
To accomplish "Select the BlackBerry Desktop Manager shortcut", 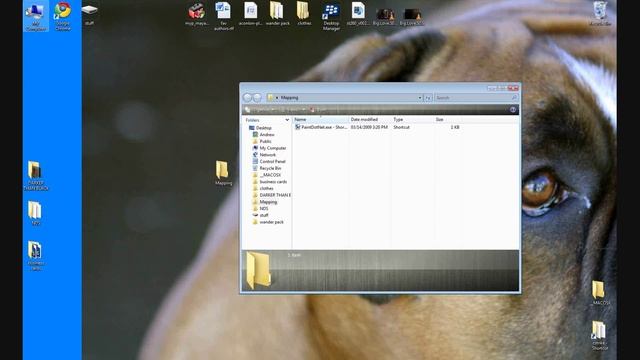I will click(x=331, y=17).
